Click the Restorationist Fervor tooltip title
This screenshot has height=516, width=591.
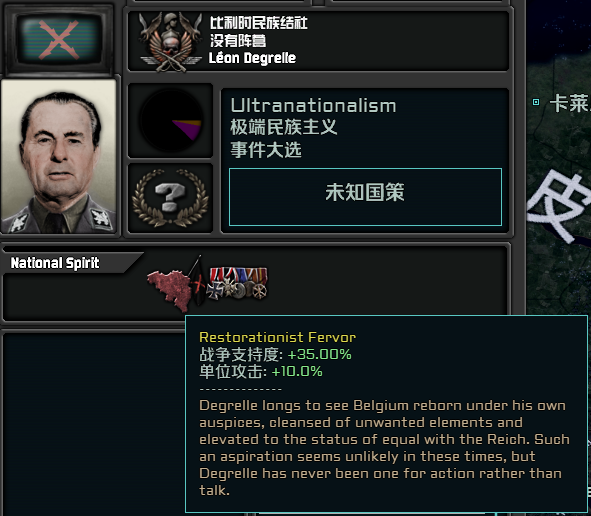pyautogui.click(x=277, y=337)
